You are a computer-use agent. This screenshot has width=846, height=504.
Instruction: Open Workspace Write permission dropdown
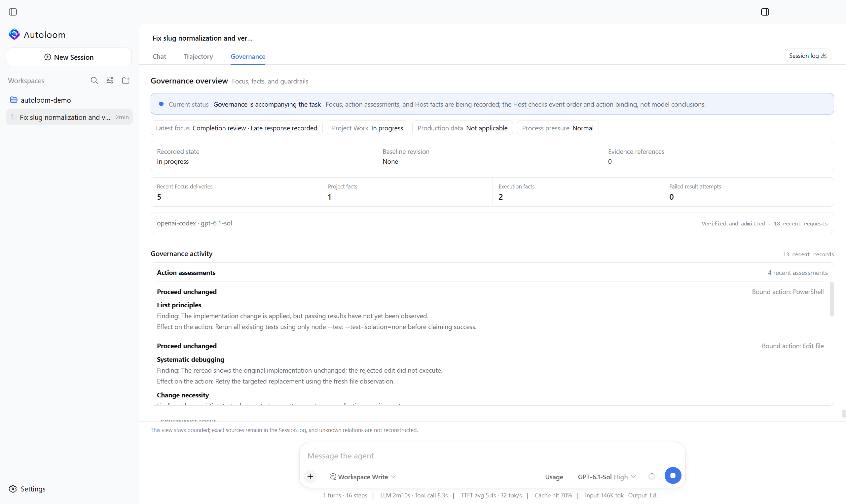363,477
